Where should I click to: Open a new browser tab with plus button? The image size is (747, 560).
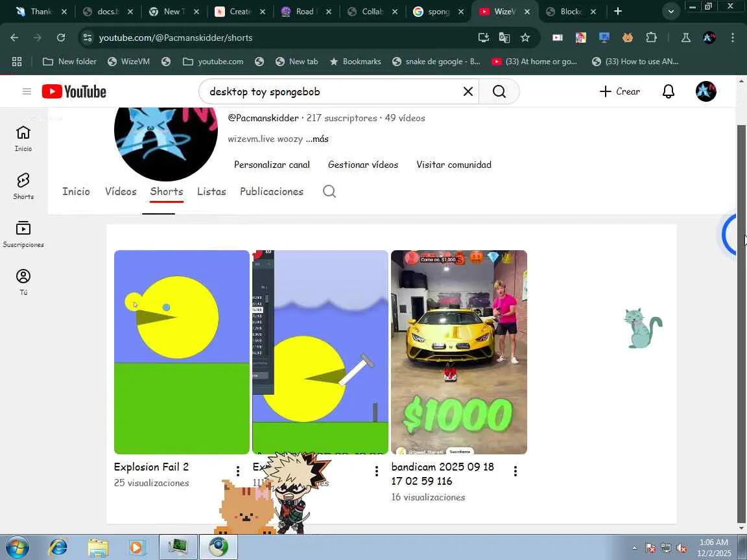click(x=618, y=12)
